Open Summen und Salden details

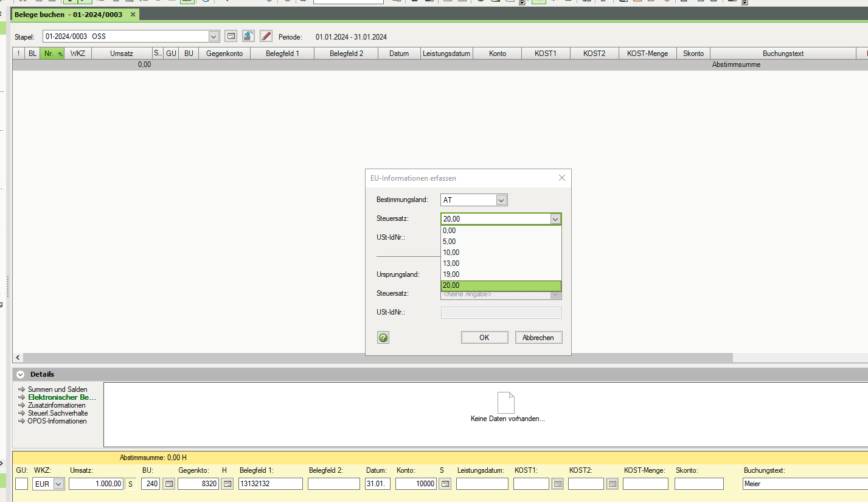point(57,389)
